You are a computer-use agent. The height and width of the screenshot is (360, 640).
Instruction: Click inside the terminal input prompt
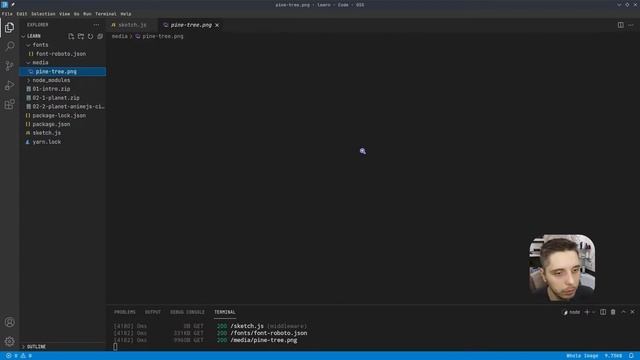(115, 347)
